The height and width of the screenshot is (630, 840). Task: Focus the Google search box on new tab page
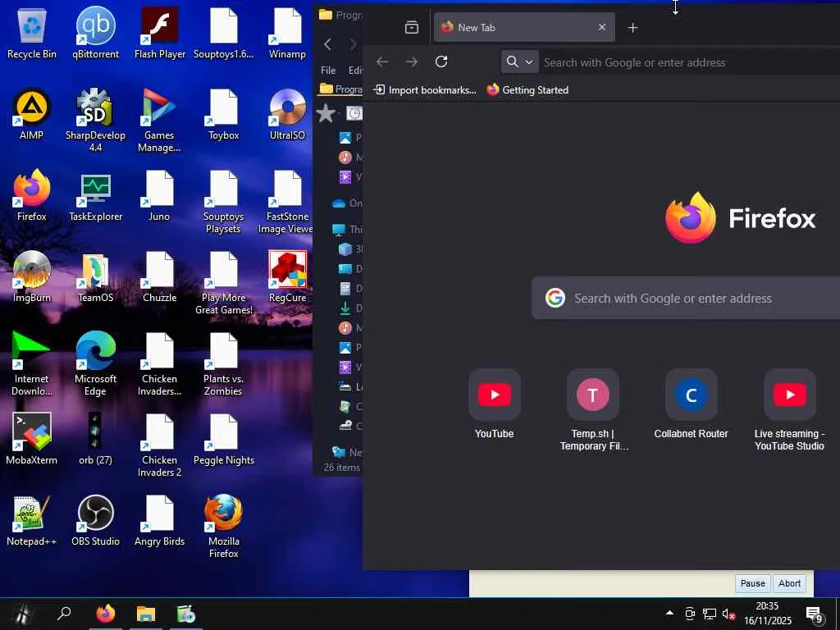[686, 298]
